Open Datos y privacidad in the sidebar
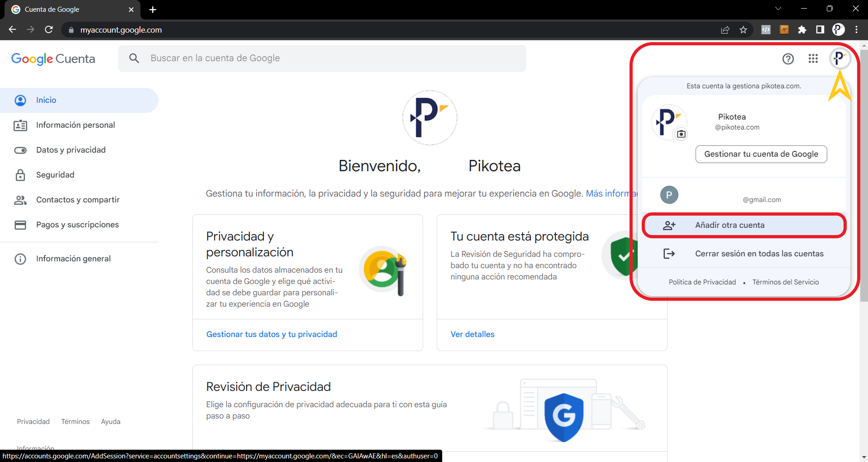The width and height of the screenshot is (868, 462). 79,150
